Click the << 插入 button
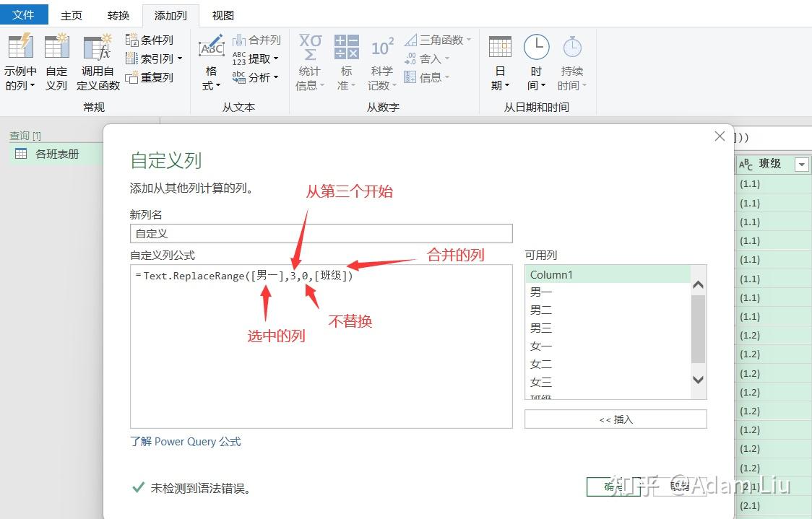 click(616, 419)
